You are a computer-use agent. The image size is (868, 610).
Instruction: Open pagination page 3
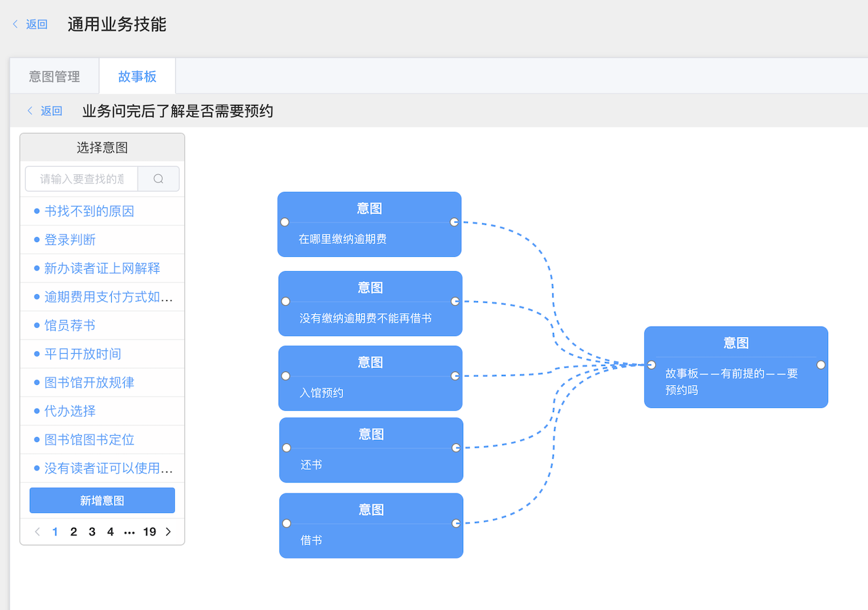[x=92, y=532]
